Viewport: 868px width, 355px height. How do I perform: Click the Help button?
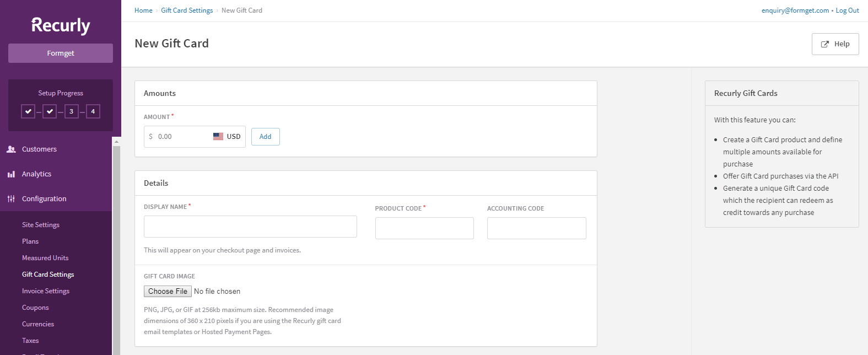pyautogui.click(x=835, y=44)
